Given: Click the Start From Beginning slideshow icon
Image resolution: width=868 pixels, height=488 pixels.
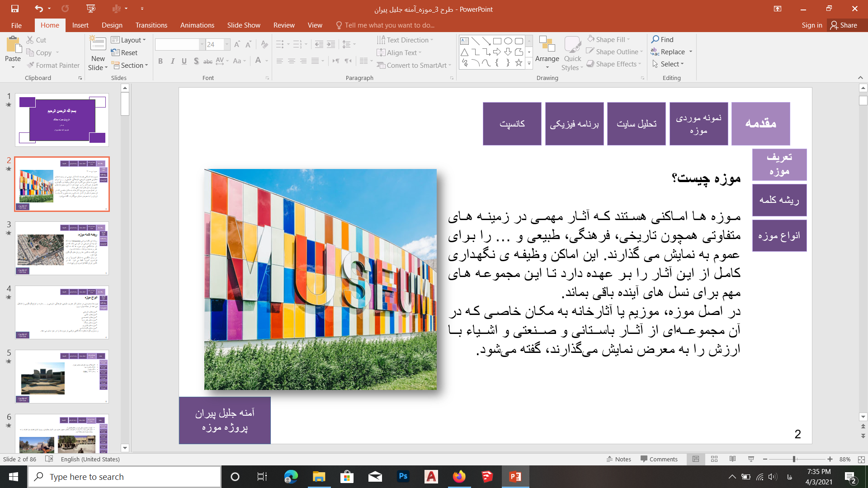Looking at the screenshot, I should pos(91,9).
